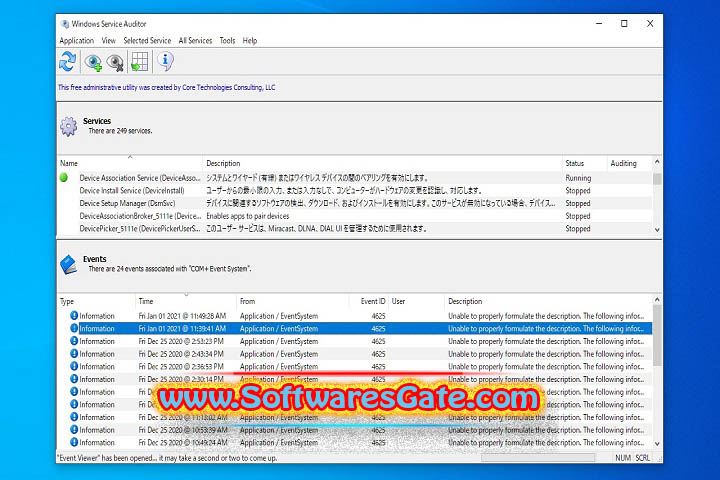Select Device Association Service row
Viewport: 720px width, 480px height.
354,178
